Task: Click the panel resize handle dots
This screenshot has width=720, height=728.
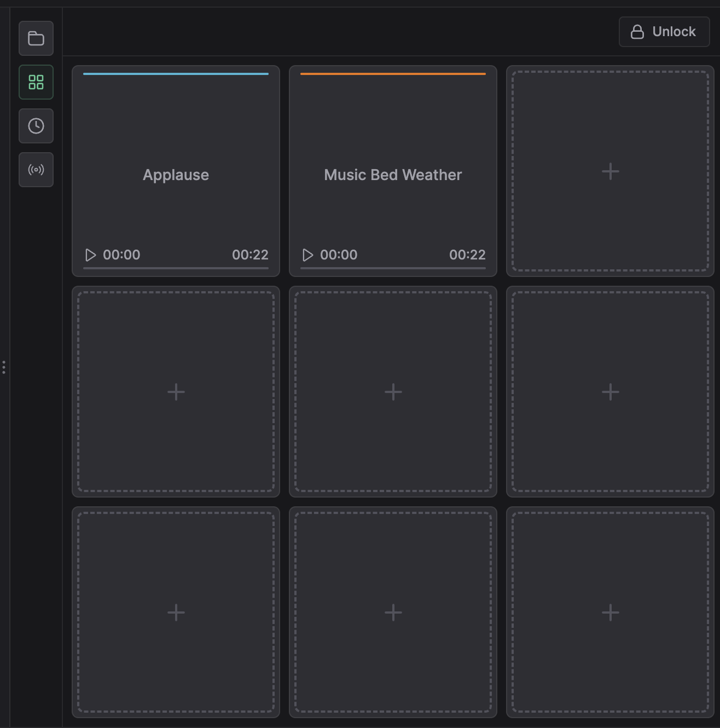Action: click(x=4, y=367)
